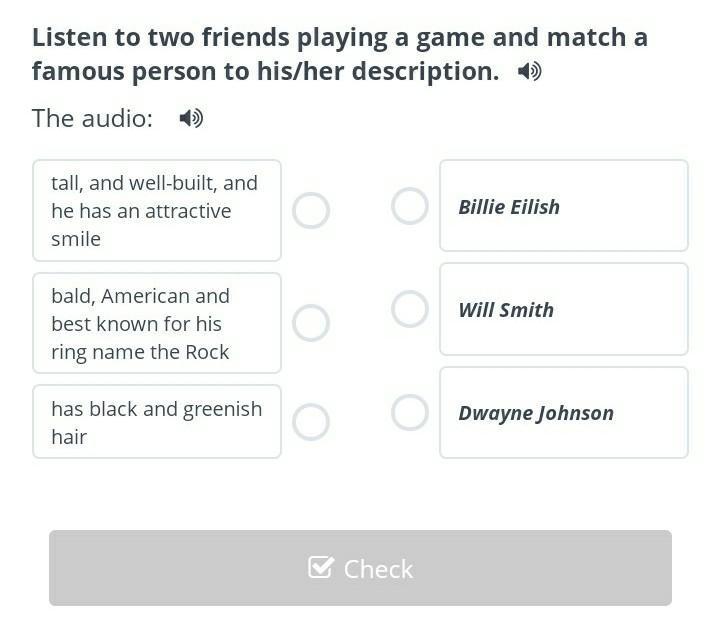Choose the radio button beside Dwayne Johnson
The height and width of the screenshot is (627, 720).
click(409, 412)
